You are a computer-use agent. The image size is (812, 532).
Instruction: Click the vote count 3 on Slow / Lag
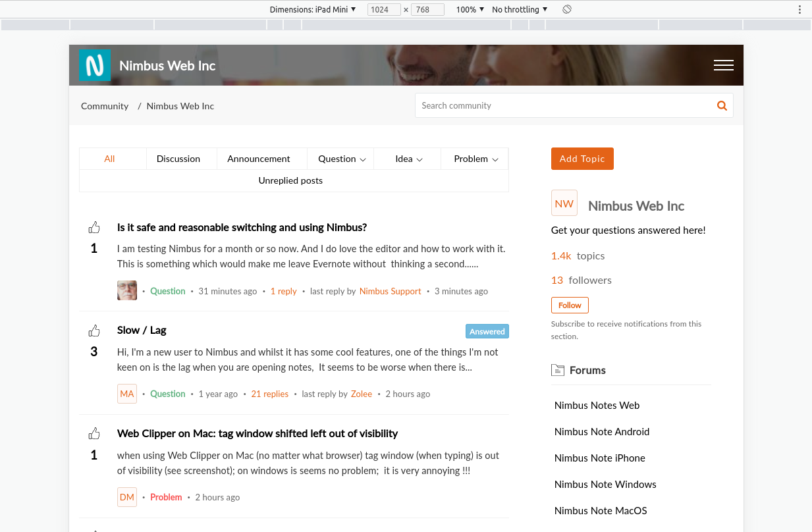(94, 352)
